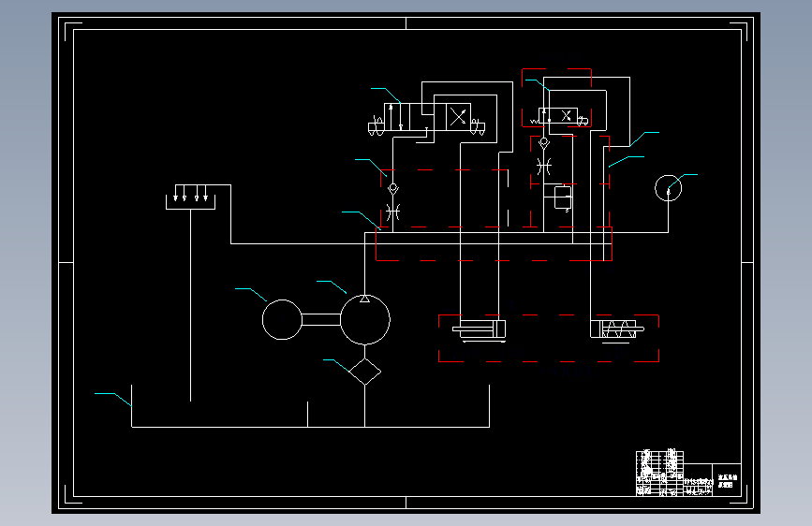812x526 pixels.
Task: Select the diamond-shaped oil filter symbol
Action: point(365,372)
